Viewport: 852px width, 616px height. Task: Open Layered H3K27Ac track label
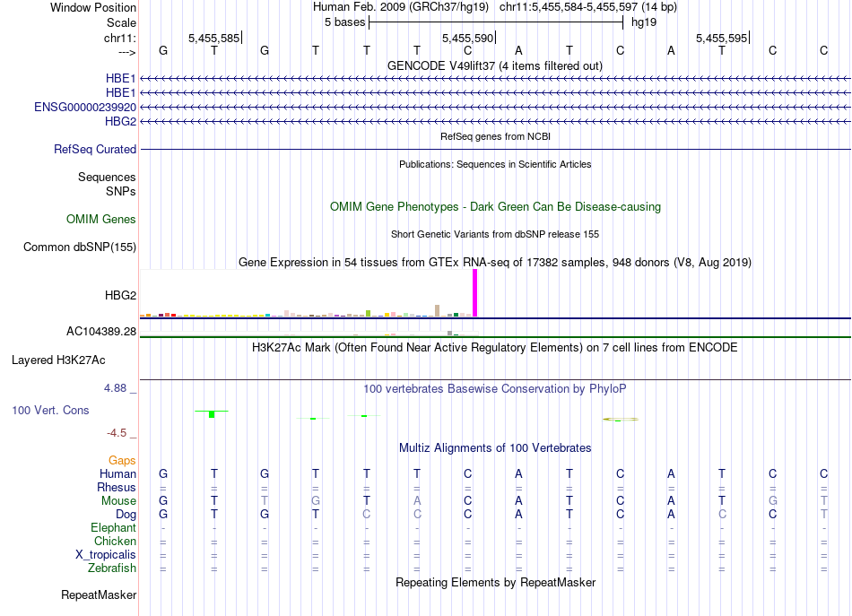pos(58,360)
